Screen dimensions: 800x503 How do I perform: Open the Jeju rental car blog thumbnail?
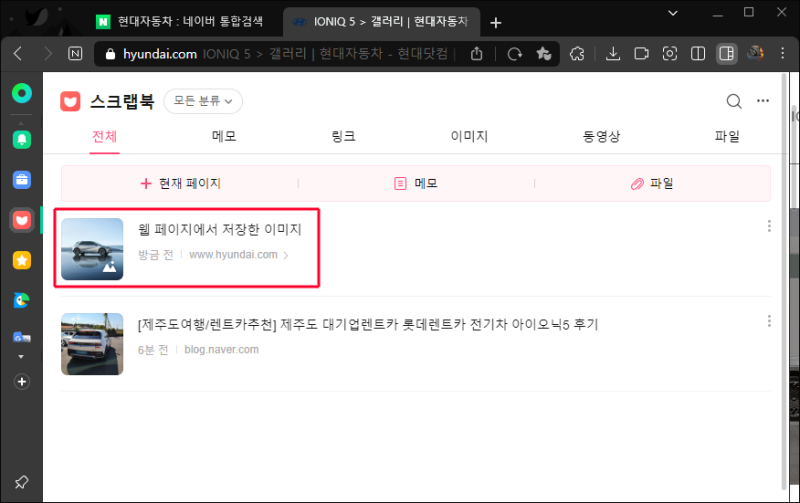(x=92, y=344)
